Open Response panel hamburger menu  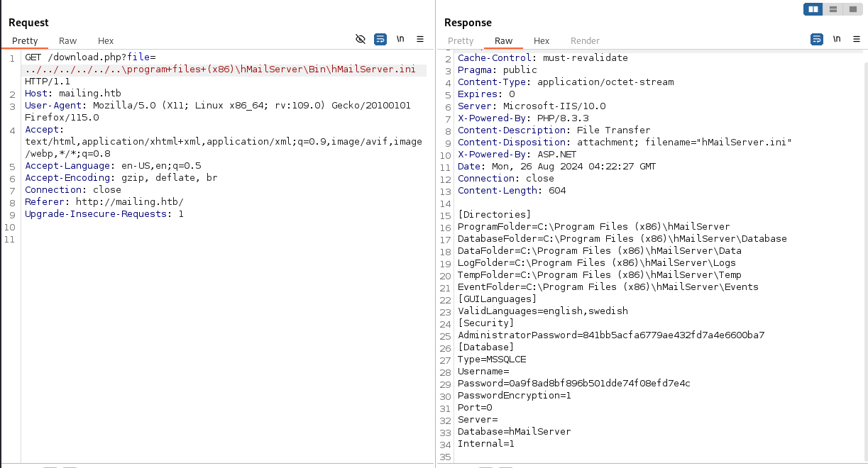point(857,39)
